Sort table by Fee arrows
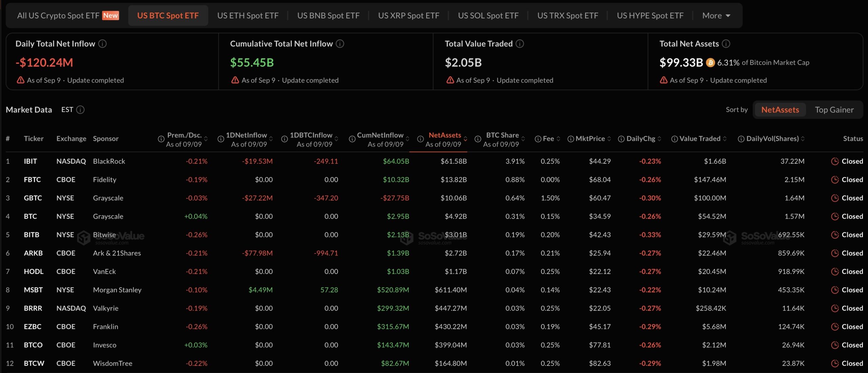The width and height of the screenshot is (868, 373). point(558,139)
